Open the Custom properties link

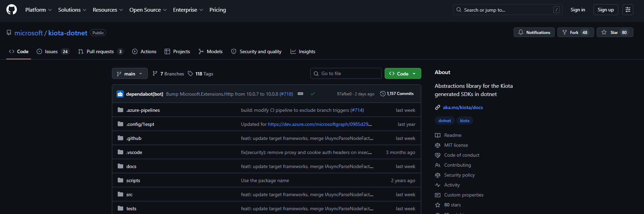(464, 195)
